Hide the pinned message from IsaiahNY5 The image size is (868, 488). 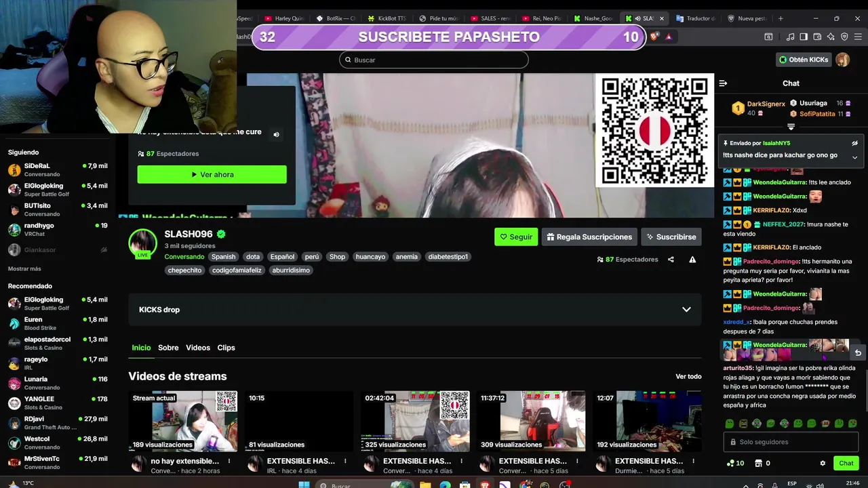(x=854, y=143)
